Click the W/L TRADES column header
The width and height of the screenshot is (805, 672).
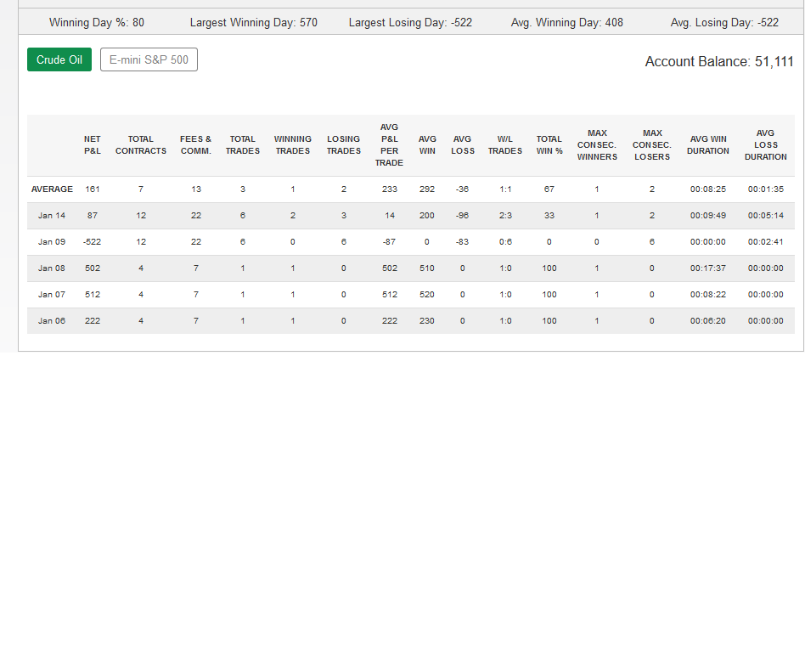(505, 145)
